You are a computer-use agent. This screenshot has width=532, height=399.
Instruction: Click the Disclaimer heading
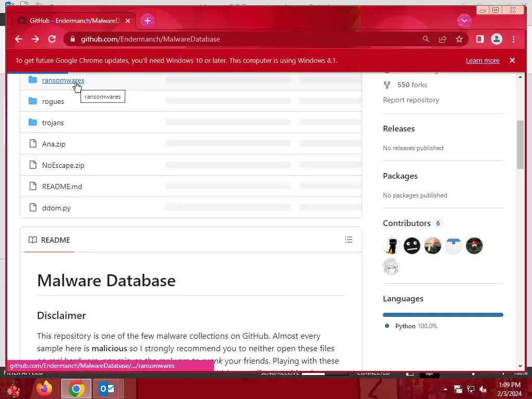tap(61, 315)
